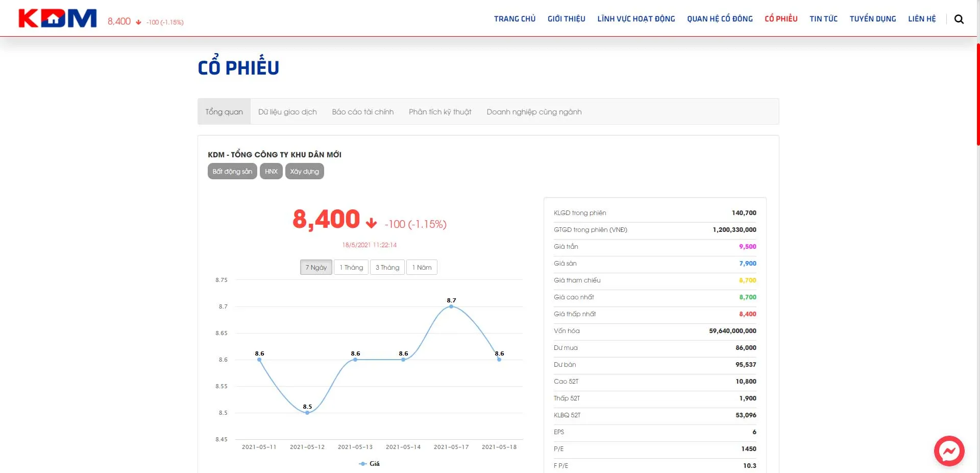Click the Bất động sản tag
The height and width of the screenshot is (473, 980).
coord(232,171)
